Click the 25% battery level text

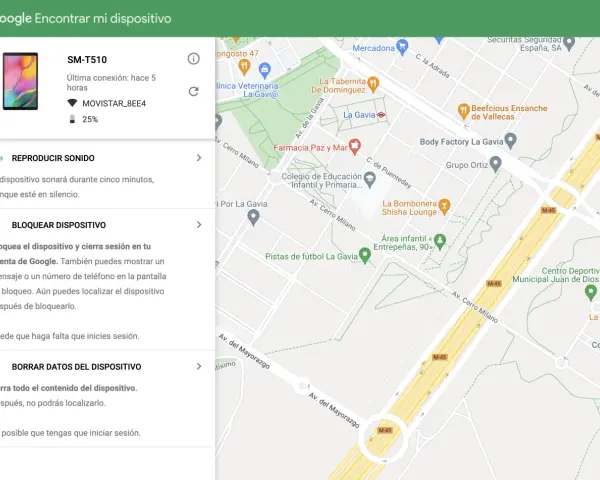point(90,119)
